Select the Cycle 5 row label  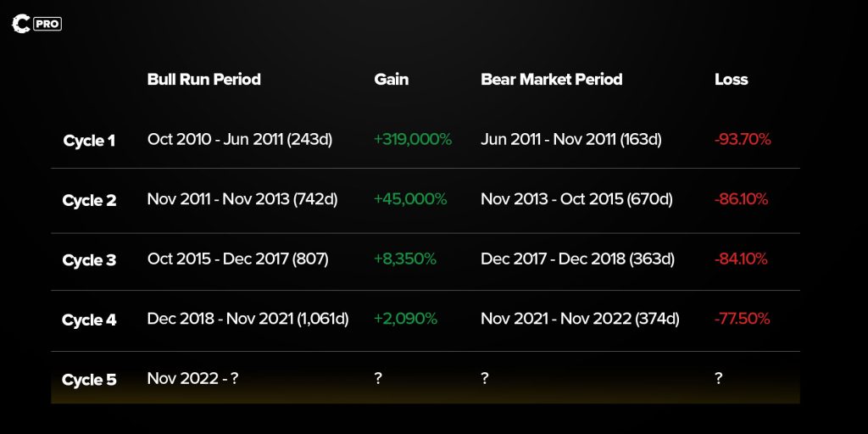pos(89,380)
